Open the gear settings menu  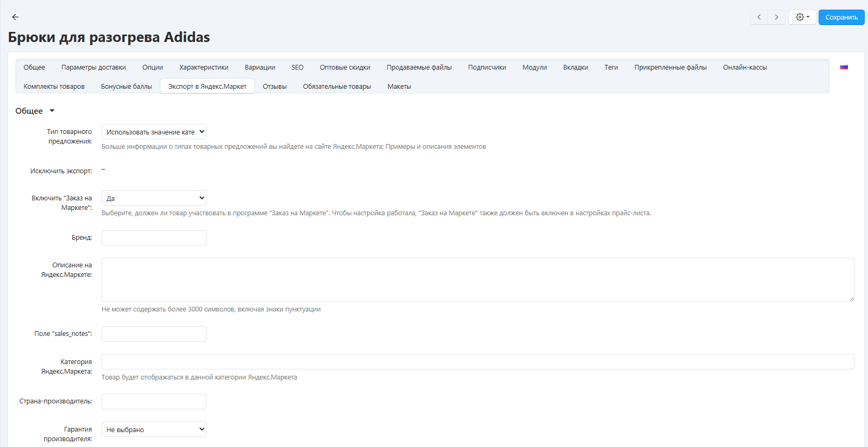coord(802,17)
